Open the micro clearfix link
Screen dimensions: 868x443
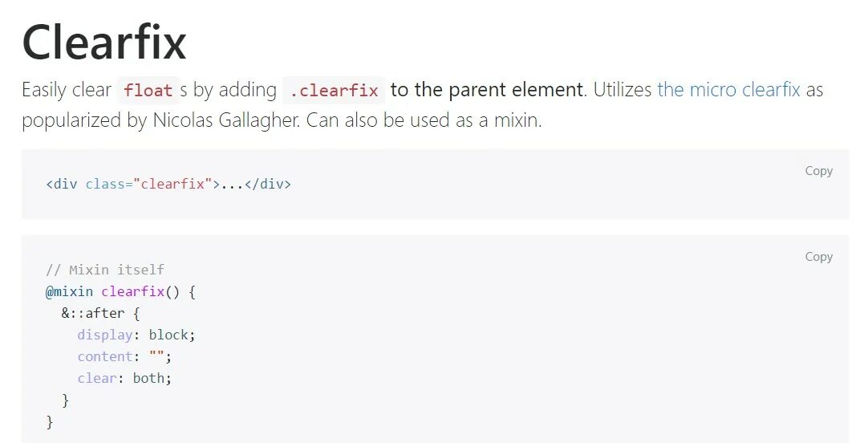point(728,90)
